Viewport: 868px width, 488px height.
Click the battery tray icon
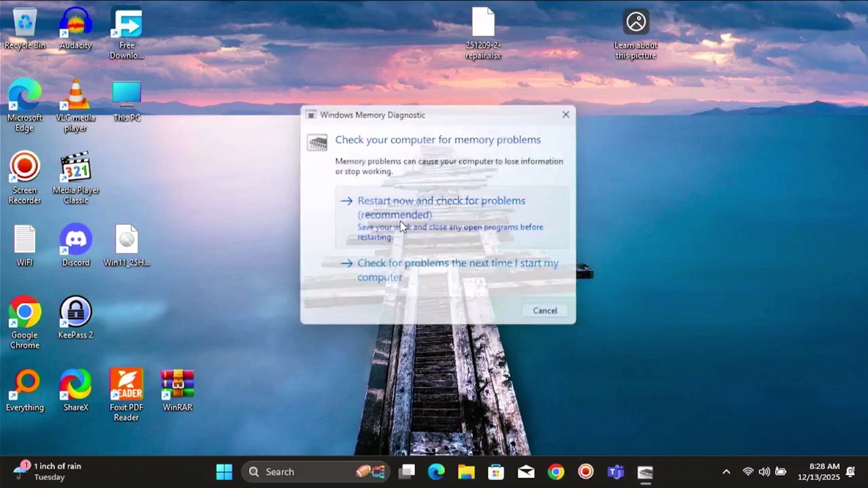[x=781, y=472]
